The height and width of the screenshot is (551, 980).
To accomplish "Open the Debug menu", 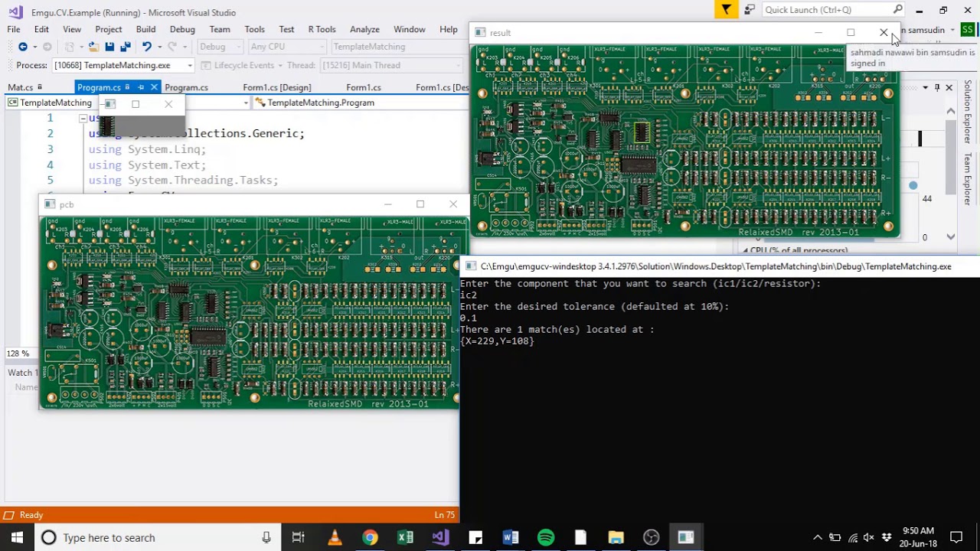I will coord(182,29).
